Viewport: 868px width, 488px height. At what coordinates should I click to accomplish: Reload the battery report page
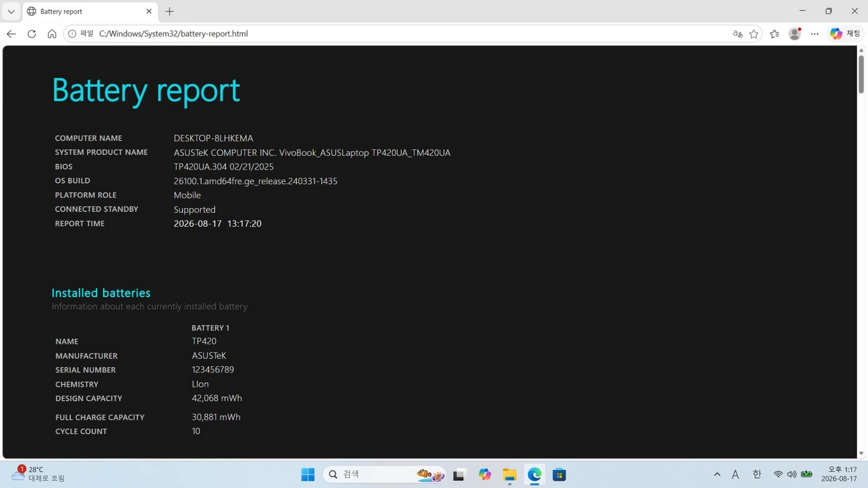31,34
